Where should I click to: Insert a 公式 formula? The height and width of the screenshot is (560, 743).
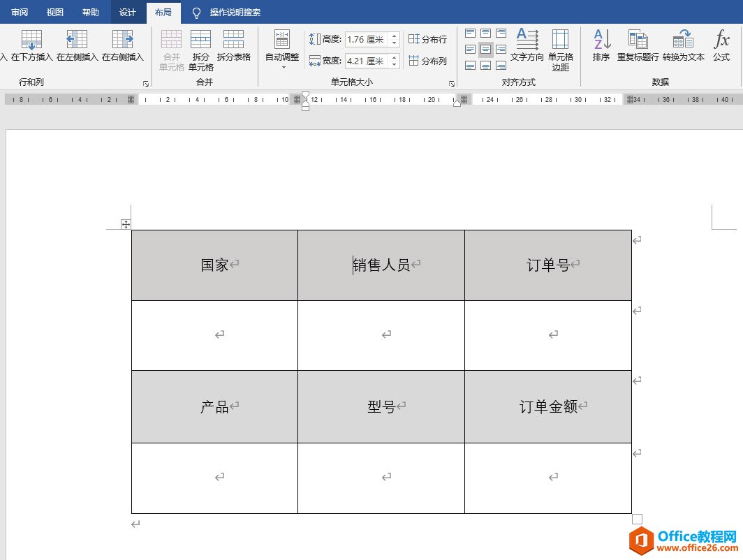(x=721, y=45)
